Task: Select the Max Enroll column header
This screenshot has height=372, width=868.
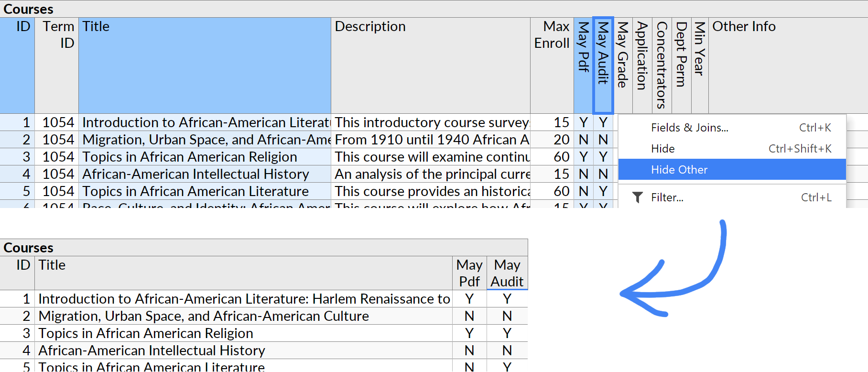Action: 552,66
